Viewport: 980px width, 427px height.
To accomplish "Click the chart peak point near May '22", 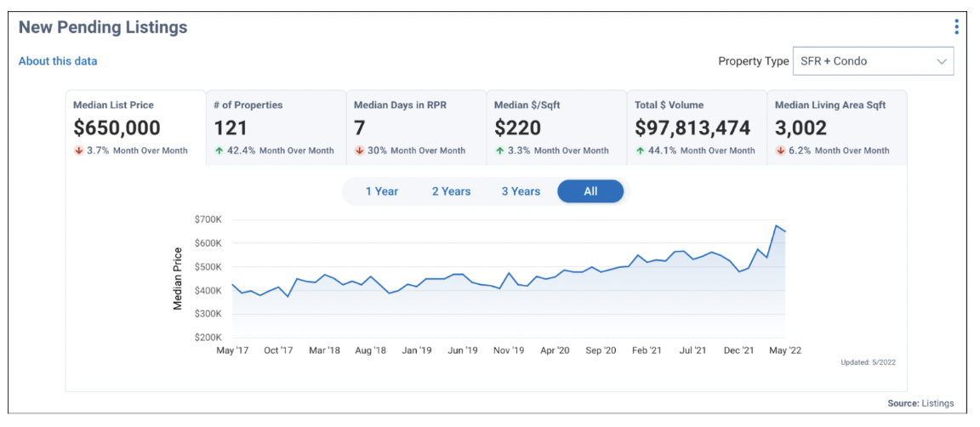I will pyautogui.click(x=776, y=225).
